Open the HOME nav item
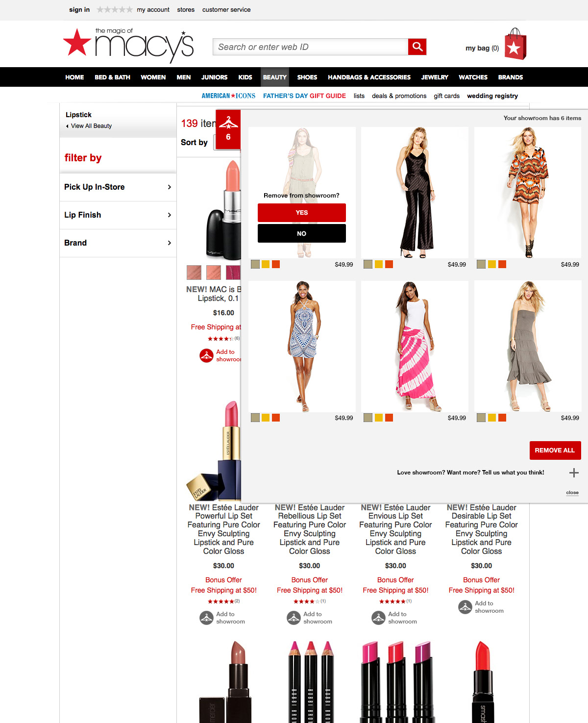The width and height of the screenshot is (588, 723). [x=74, y=77]
